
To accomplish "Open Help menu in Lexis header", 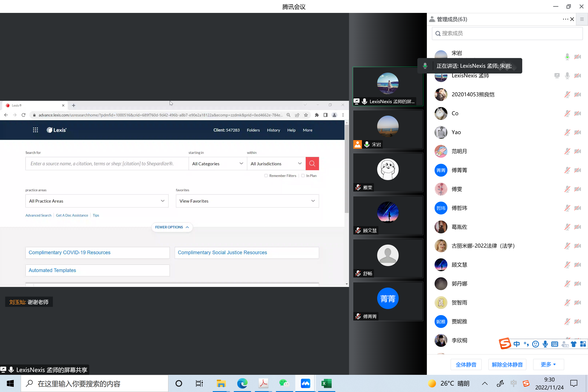I will [291, 130].
